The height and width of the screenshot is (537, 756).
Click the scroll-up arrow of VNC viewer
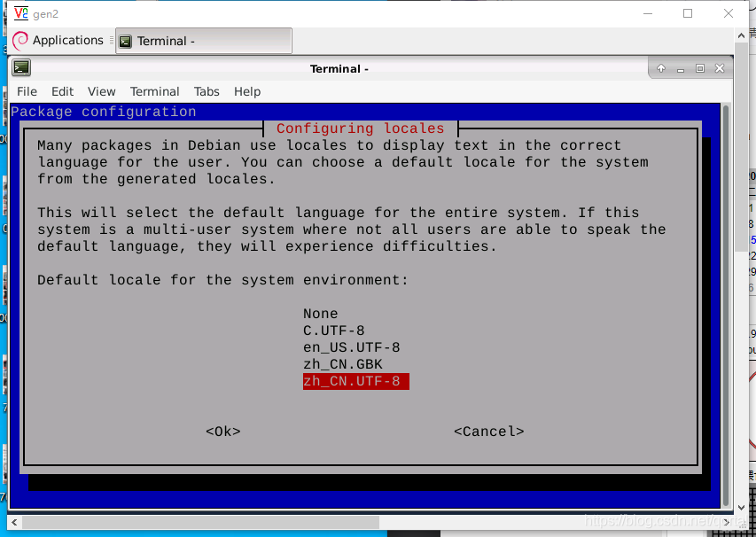(x=741, y=35)
